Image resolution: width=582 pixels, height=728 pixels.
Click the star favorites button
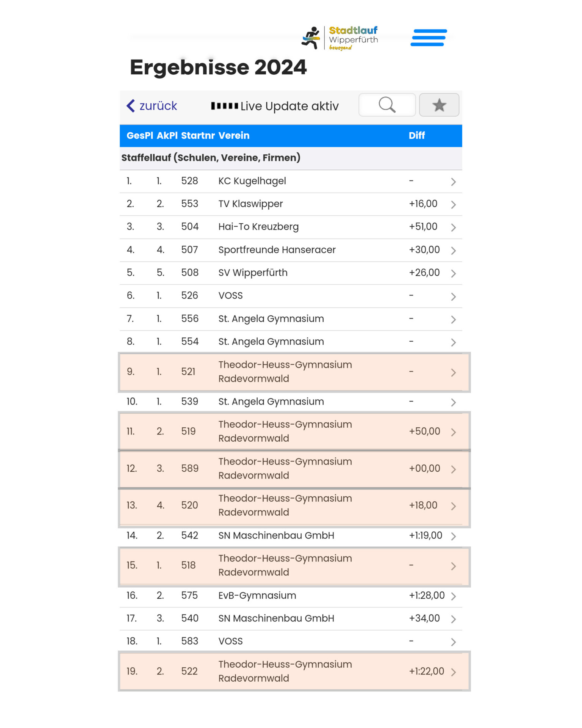point(439,105)
